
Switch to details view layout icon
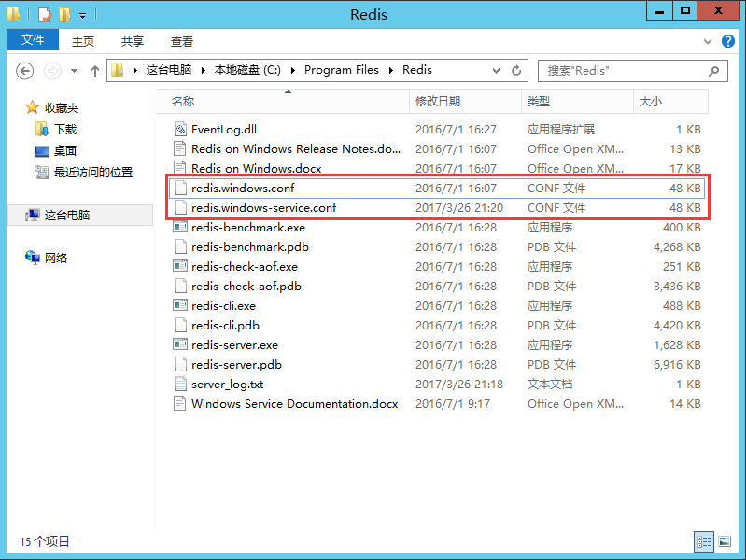pos(704,541)
